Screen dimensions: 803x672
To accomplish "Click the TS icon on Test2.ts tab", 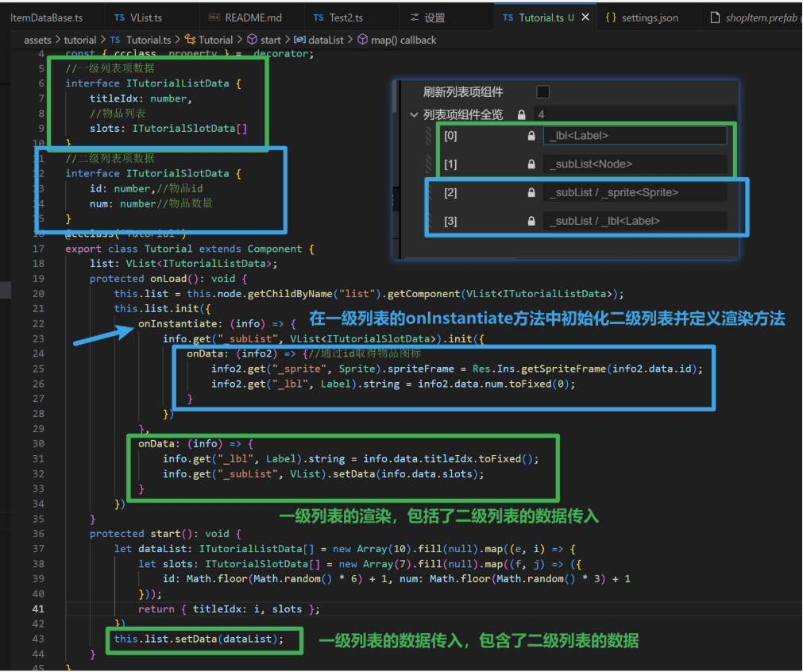I will pos(318,18).
